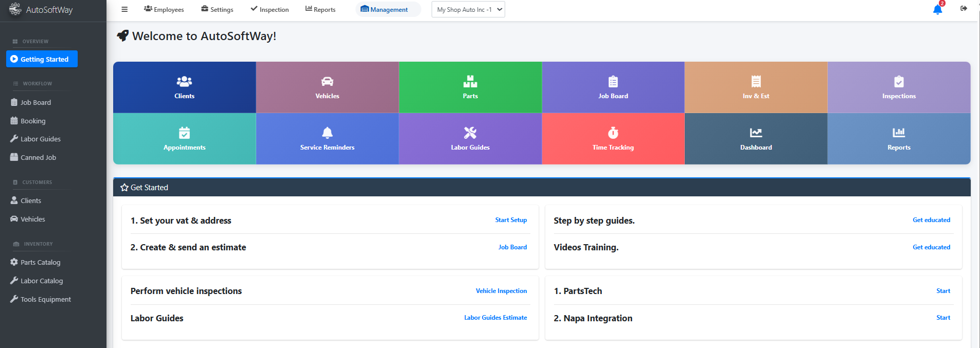Click the notification bell icon
The height and width of the screenshot is (348, 980).
click(x=937, y=10)
